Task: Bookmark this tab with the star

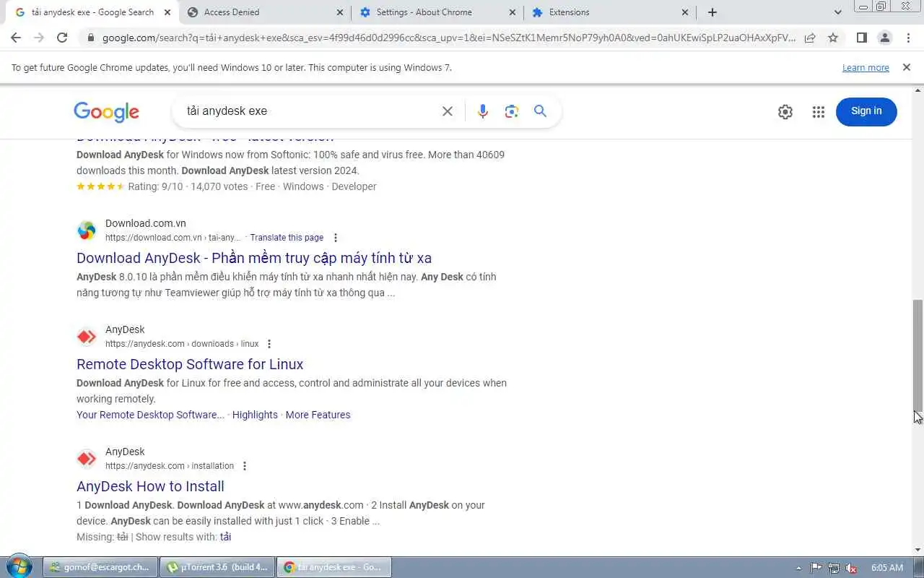Action: pyautogui.click(x=833, y=38)
